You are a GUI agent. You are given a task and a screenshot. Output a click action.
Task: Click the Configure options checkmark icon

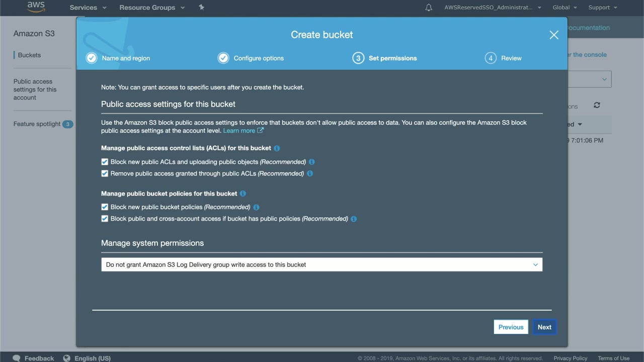(223, 58)
